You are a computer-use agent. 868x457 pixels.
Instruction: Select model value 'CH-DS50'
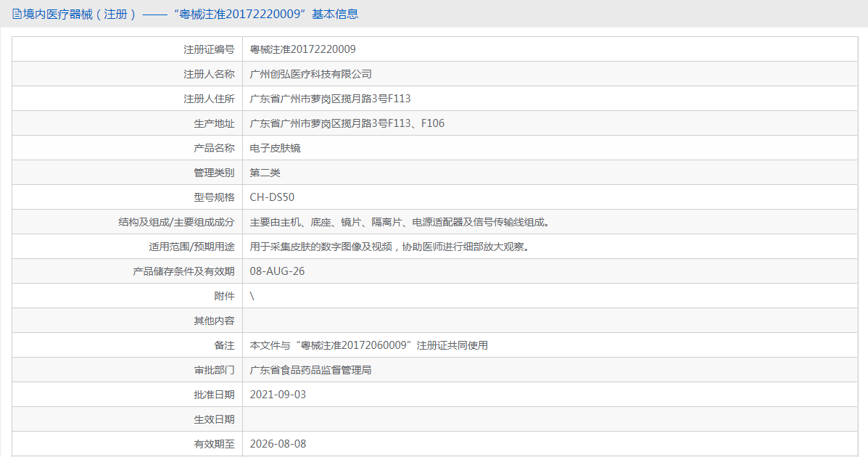coord(272,197)
